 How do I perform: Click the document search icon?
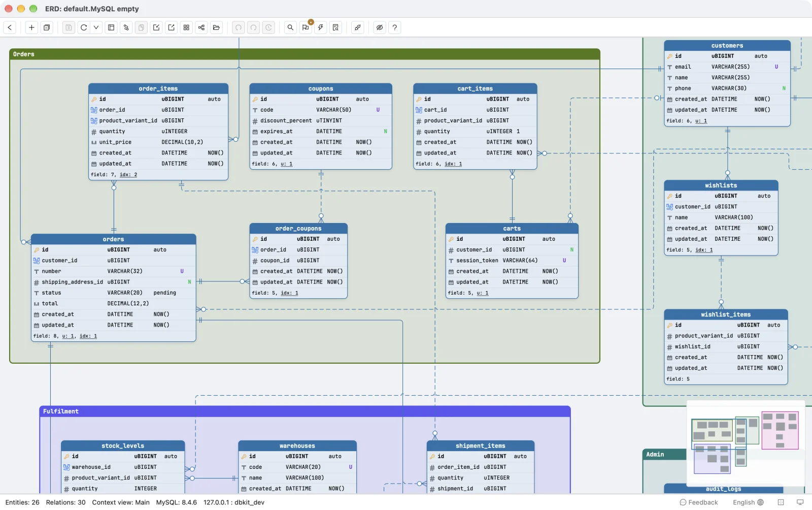tap(335, 27)
